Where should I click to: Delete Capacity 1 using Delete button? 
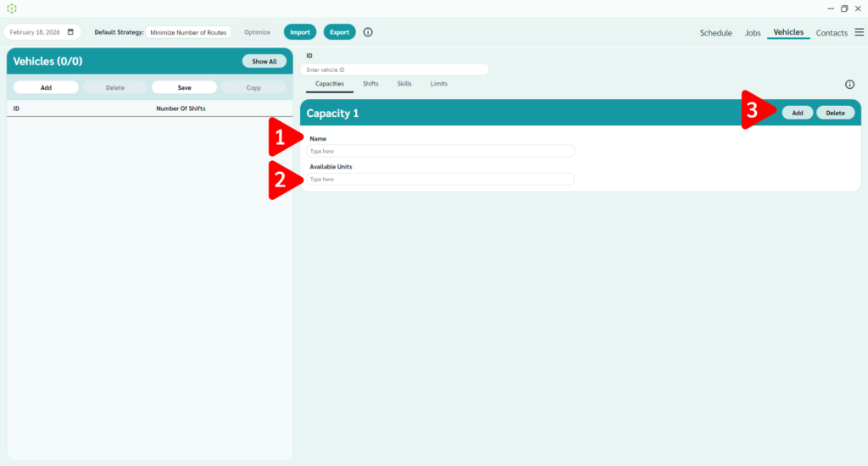point(835,113)
